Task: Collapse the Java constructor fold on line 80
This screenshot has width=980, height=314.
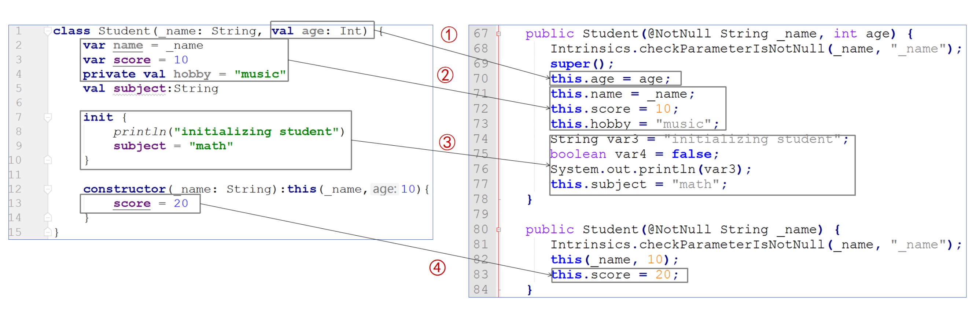Action: click(x=499, y=230)
